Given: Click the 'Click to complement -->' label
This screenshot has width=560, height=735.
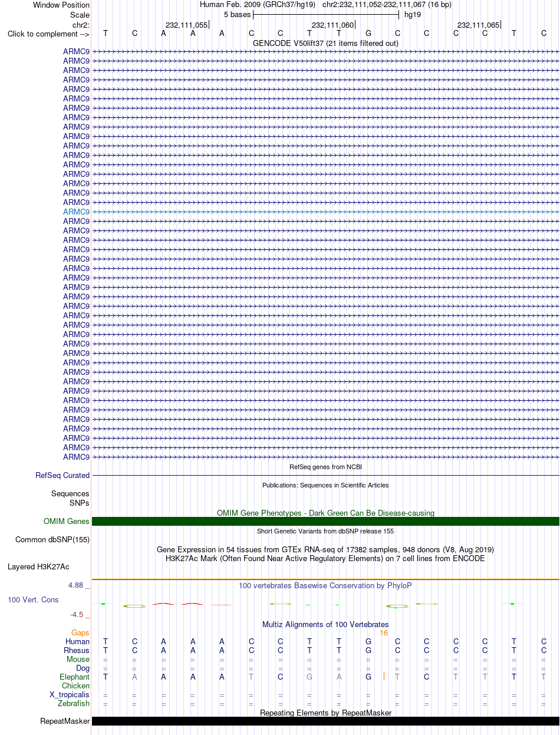Looking at the screenshot, I should [x=48, y=34].
